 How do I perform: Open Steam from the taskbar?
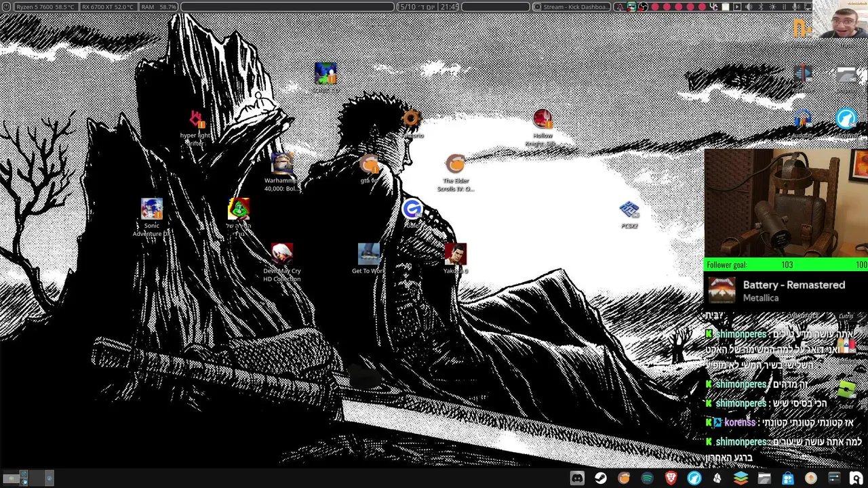click(x=601, y=478)
